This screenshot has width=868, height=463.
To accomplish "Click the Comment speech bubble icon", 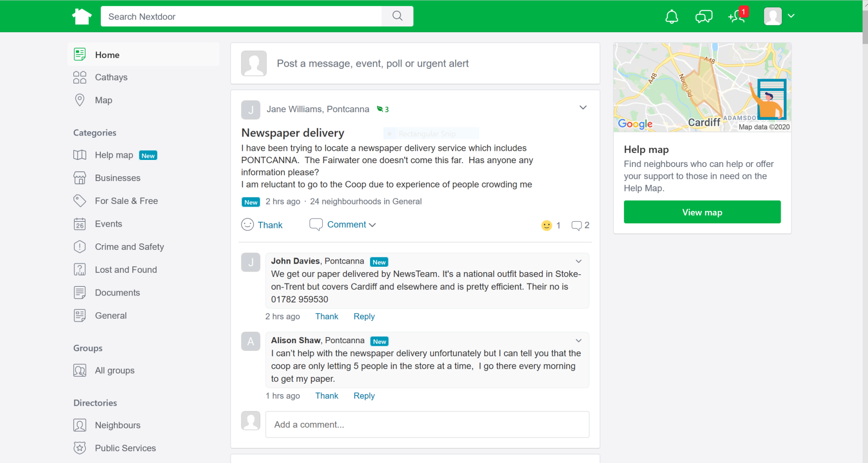I will pyautogui.click(x=316, y=224).
